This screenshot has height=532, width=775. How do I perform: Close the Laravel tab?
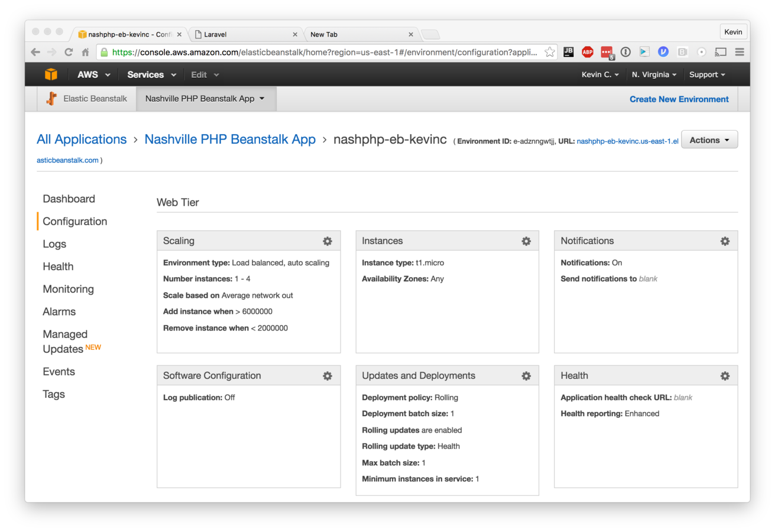(x=295, y=34)
